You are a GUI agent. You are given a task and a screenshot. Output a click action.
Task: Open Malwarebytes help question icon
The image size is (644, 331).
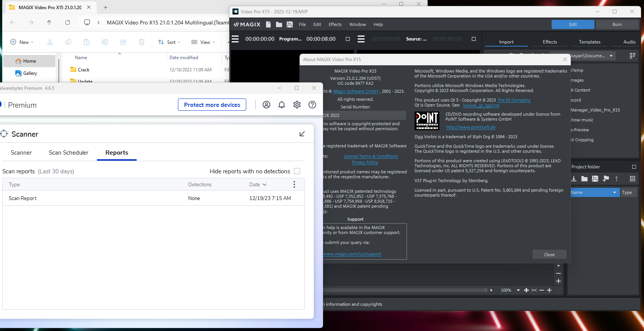(x=312, y=105)
